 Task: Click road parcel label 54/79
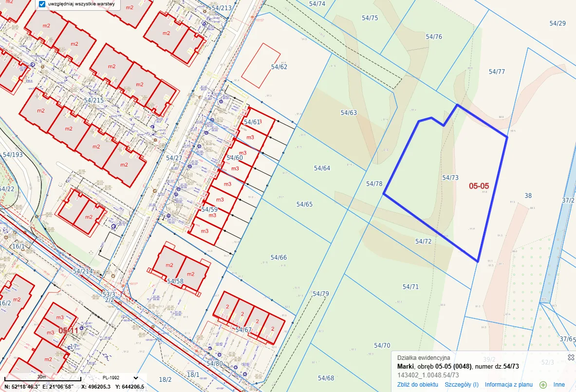[321, 294]
